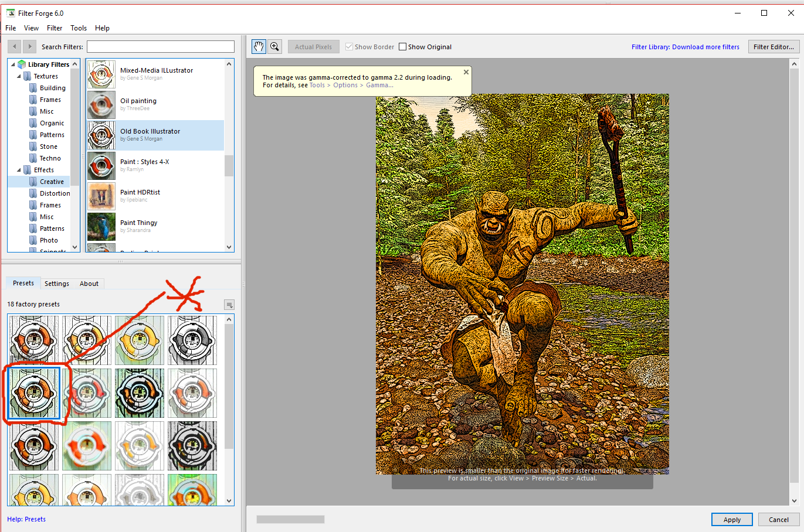Click the category tree scroll-down arrow

[x=74, y=247]
